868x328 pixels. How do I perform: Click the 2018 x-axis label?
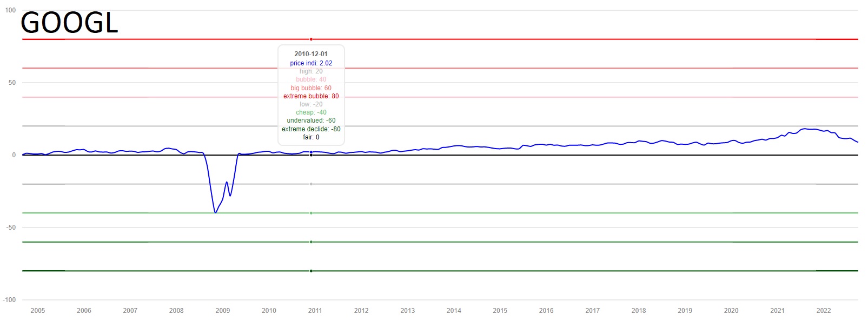pyautogui.click(x=639, y=311)
